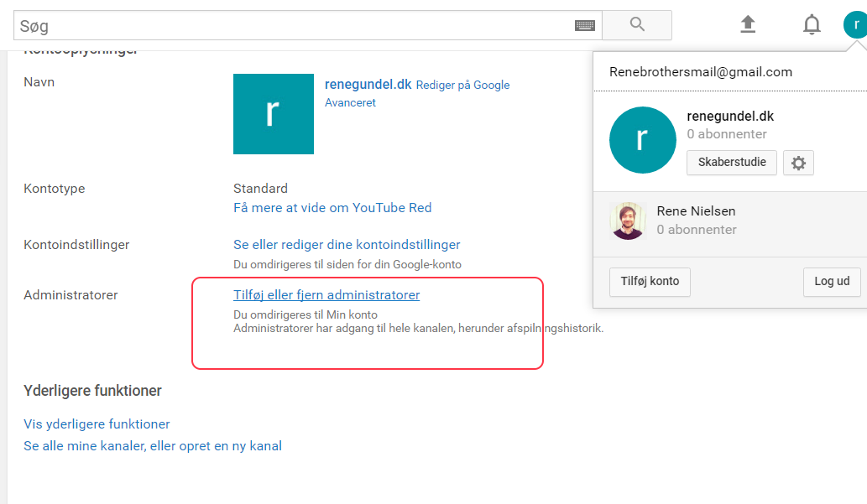Click the Tilføj konto button
Viewport: 867px width, 504px height.
[650, 282]
